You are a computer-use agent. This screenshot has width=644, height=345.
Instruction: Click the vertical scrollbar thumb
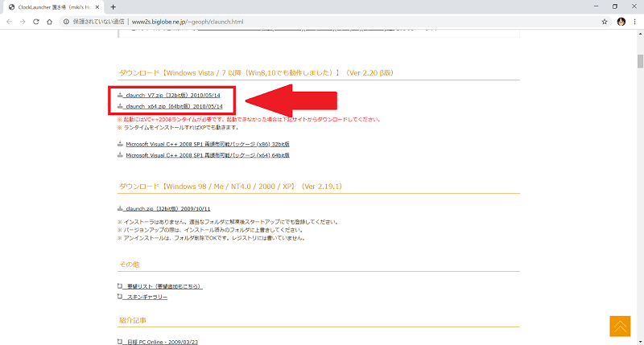[640, 61]
